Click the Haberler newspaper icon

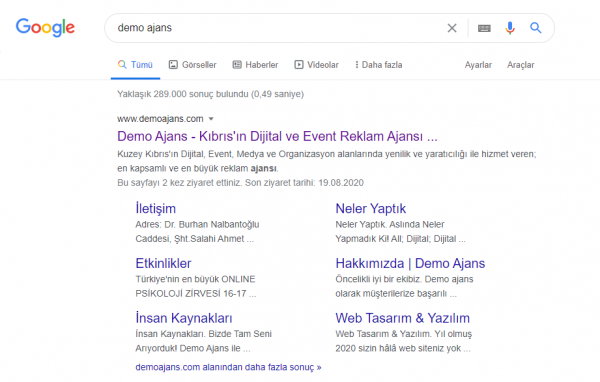237,65
